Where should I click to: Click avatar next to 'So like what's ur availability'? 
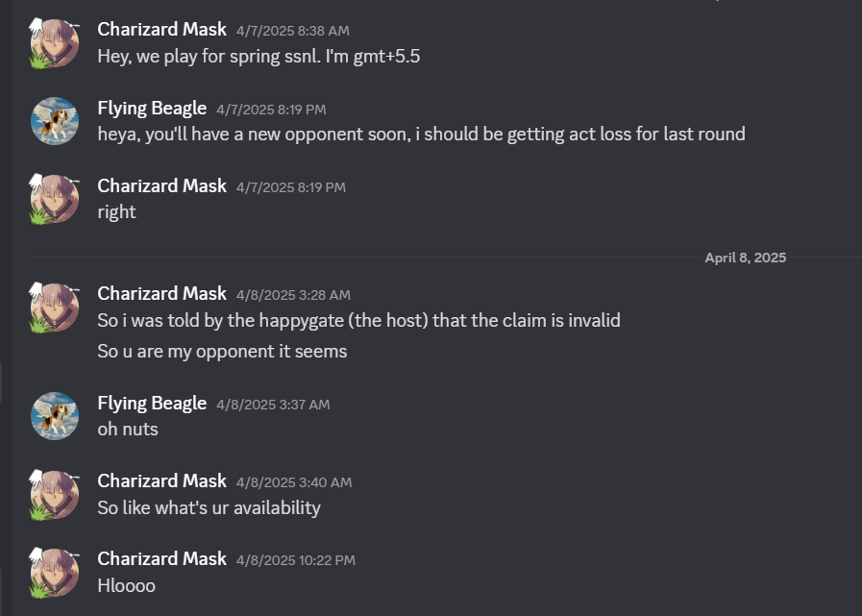click(x=55, y=494)
